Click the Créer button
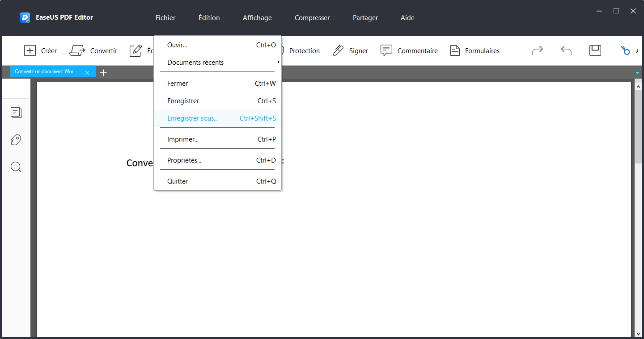 click(40, 50)
